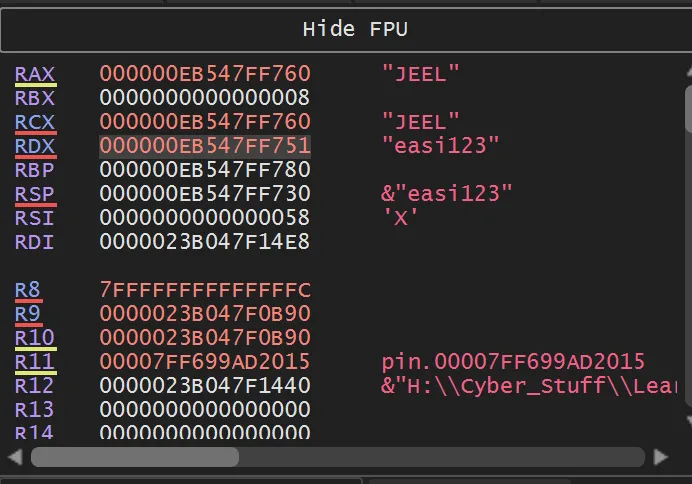Viewport: 692px width, 484px height.
Task: Select the R11 value 00007FF699AD2015
Action: pos(205,362)
